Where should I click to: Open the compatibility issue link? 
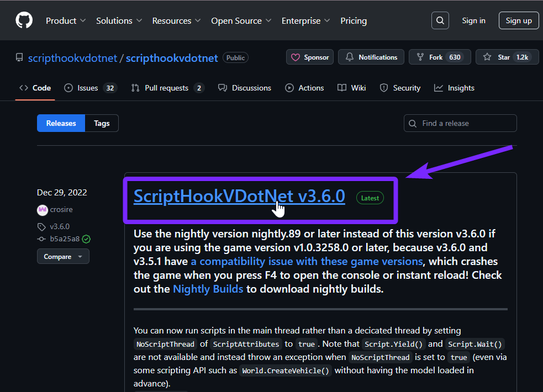pyautogui.click(x=307, y=261)
